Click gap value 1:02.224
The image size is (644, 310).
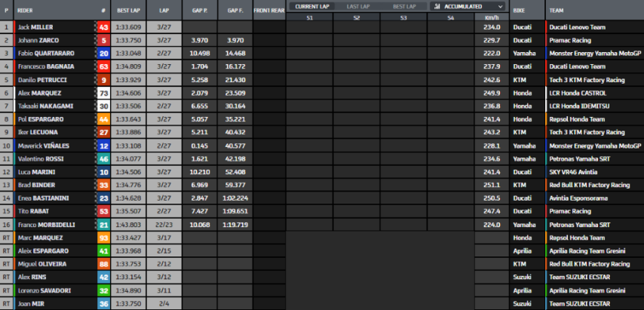pyautogui.click(x=235, y=198)
